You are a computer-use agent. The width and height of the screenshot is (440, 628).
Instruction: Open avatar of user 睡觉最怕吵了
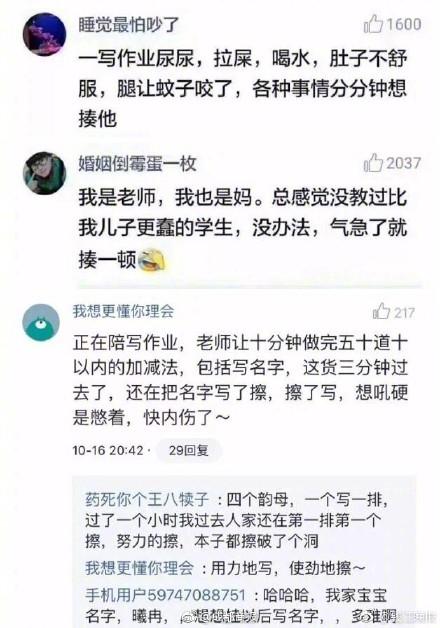tap(44, 34)
